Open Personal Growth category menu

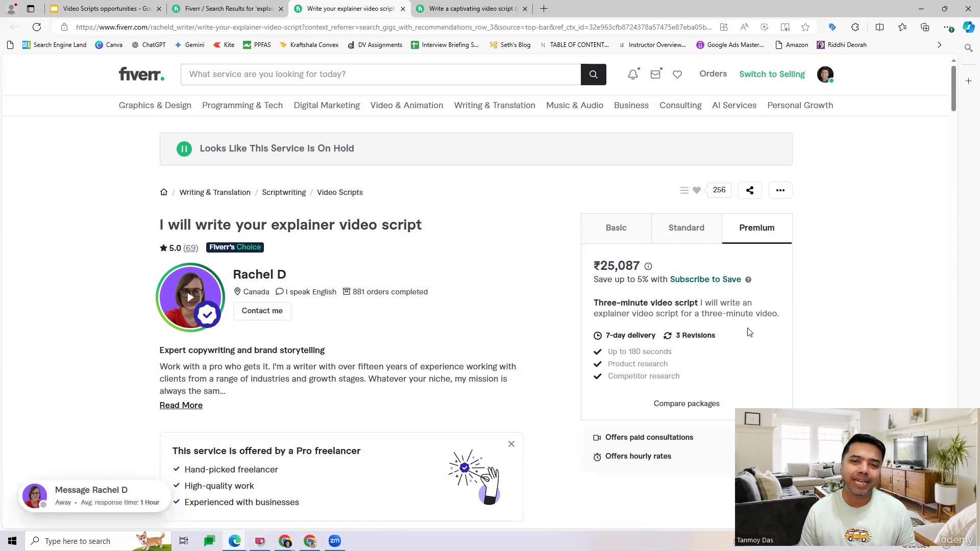coord(800,106)
